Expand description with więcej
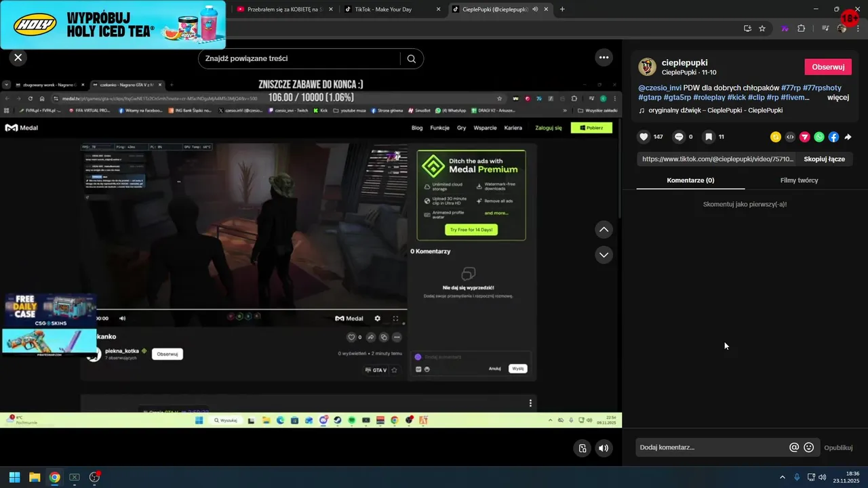The height and width of the screenshot is (488, 868). point(838,97)
